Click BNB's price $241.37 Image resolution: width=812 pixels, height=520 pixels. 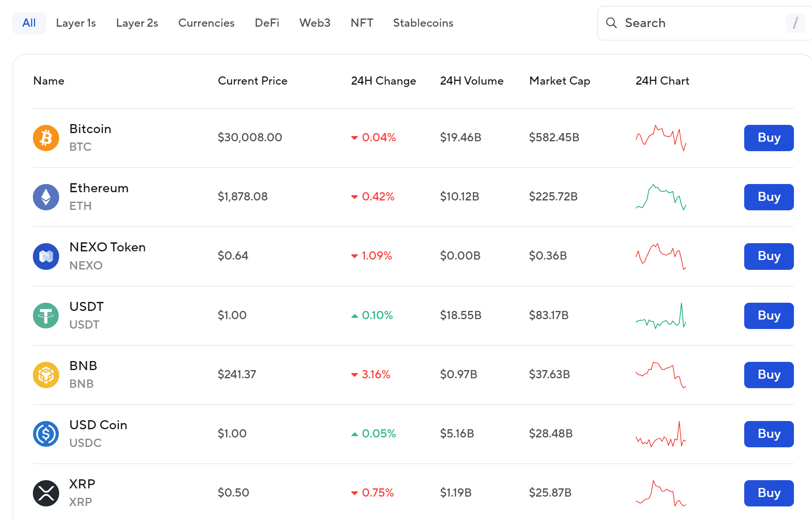(237, 374)
